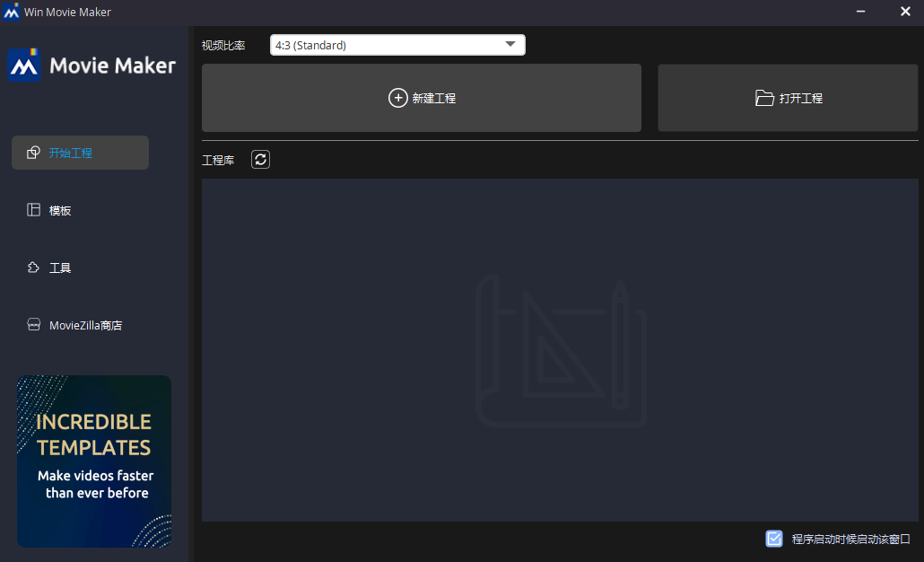This screenshot has height=562, width=924.
Task: Open the 视频比率 aspect ratio dropdown
Action: [x=397, y=45]
